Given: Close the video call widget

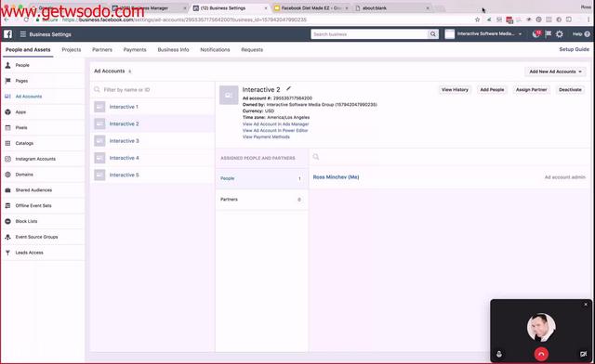Looking at the screenshot, I should click(586, 304).
